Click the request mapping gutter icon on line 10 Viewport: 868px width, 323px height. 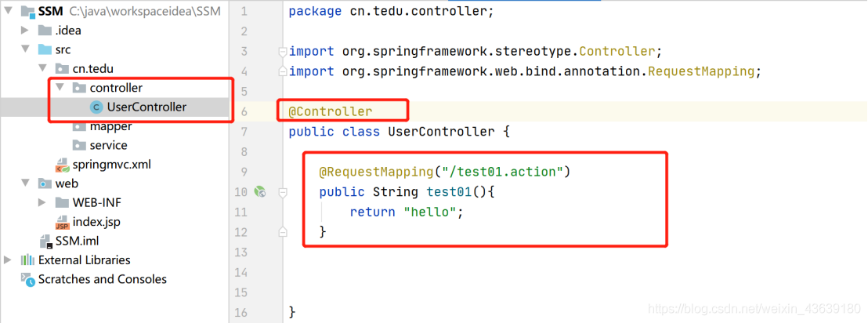click(260, 192)
